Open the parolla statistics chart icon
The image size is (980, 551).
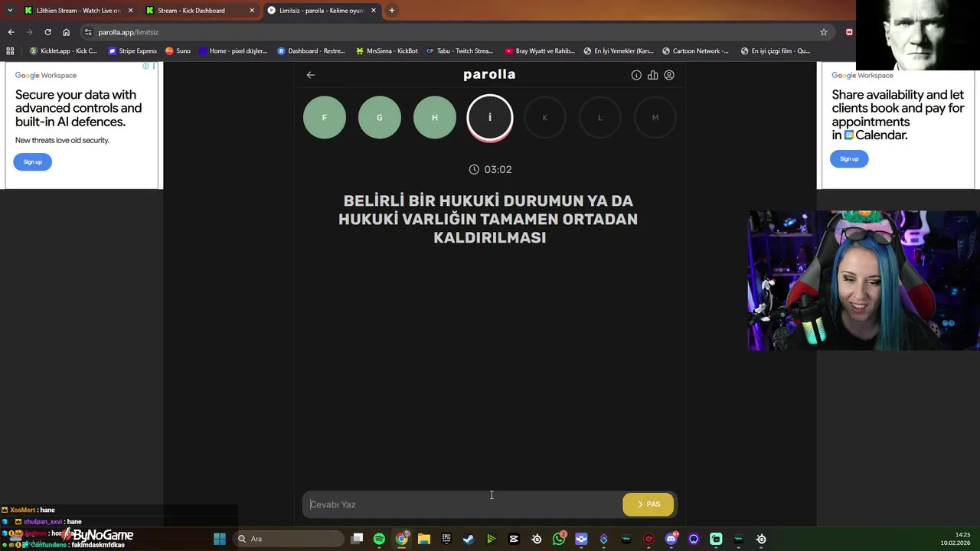pyautogui.click(x=652, y=75)
